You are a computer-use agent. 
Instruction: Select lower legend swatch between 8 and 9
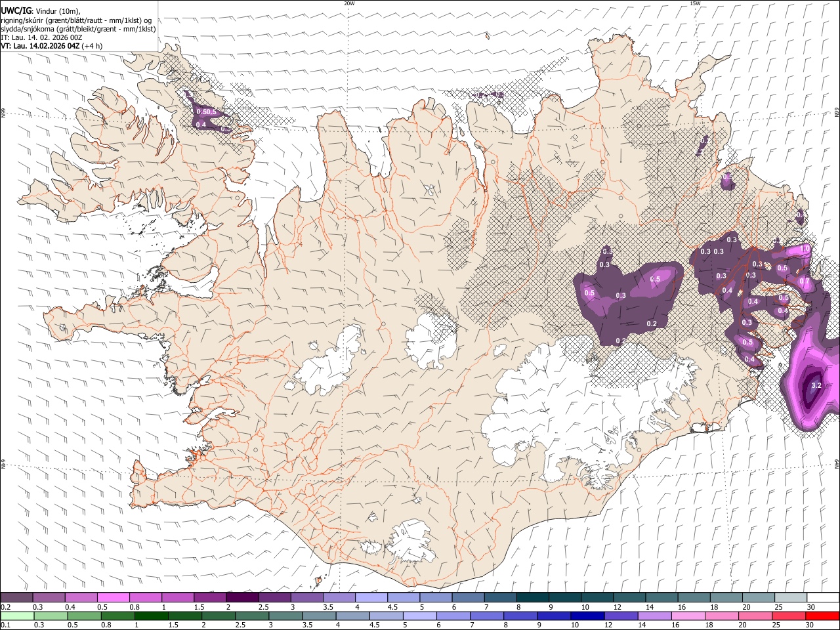(x=520, y=616)
